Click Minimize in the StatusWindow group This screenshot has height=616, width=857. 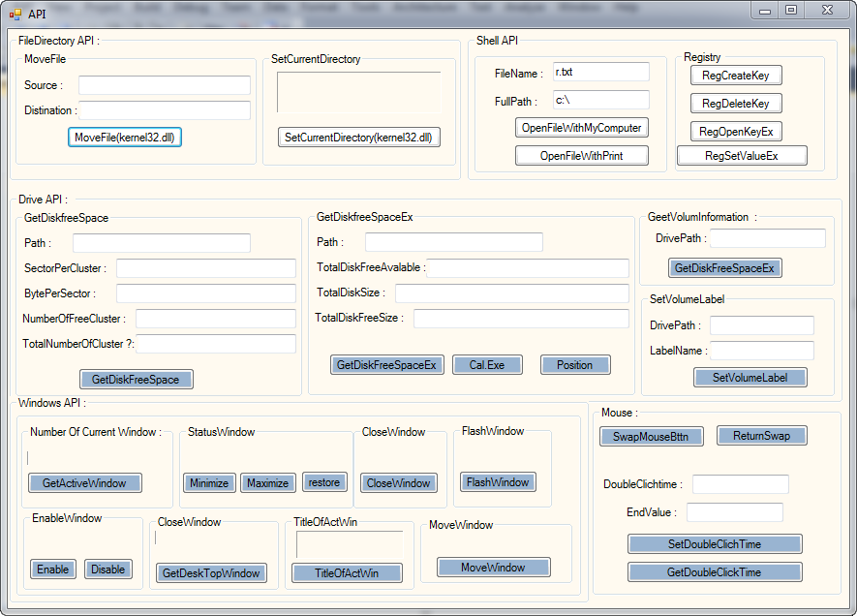pos(209,483)
